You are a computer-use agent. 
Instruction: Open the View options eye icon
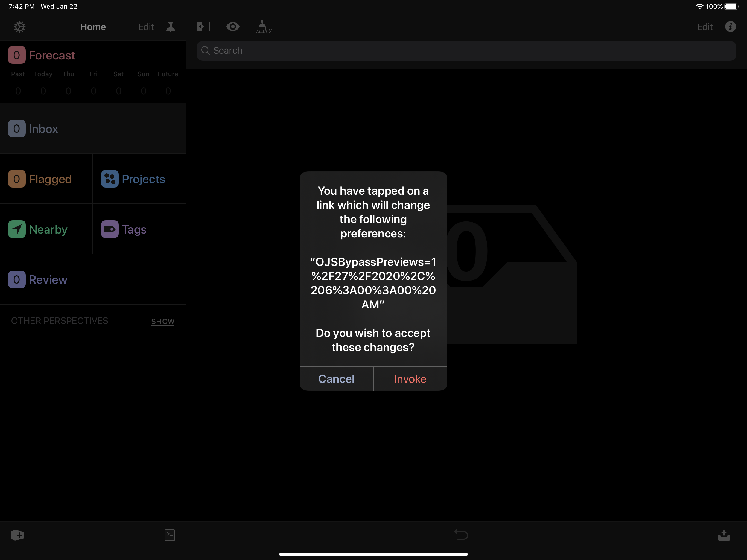tap(233, 27)
